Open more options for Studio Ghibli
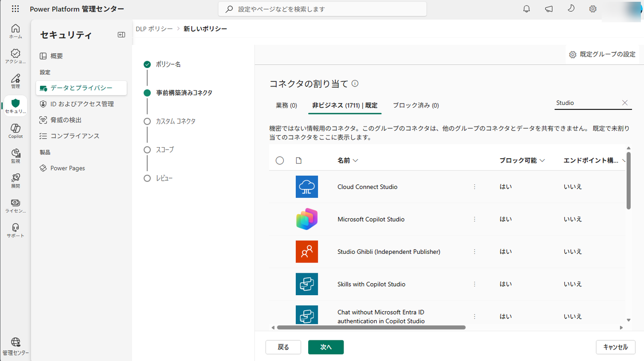Screen dimensions: 644x361 click(474, 252)
